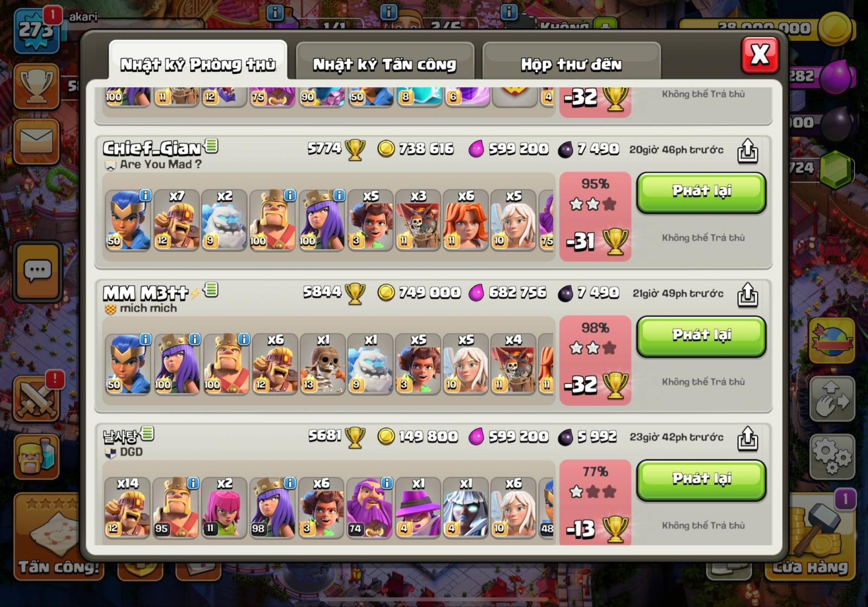Share the Chief_Gian defense replay
This screenshot has height=607, width=868.
click(x=747, y=150)
